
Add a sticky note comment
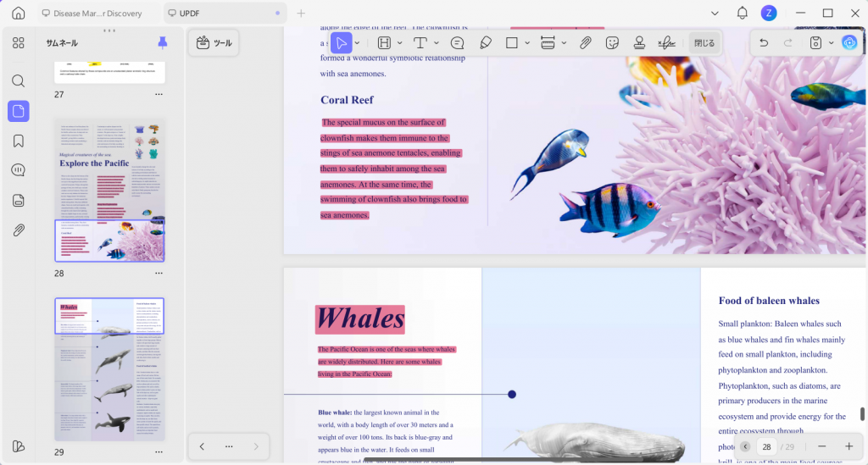457,42
